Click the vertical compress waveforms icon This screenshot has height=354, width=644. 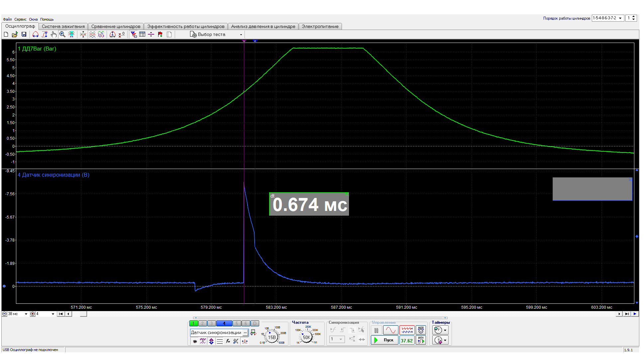(83, 34)
